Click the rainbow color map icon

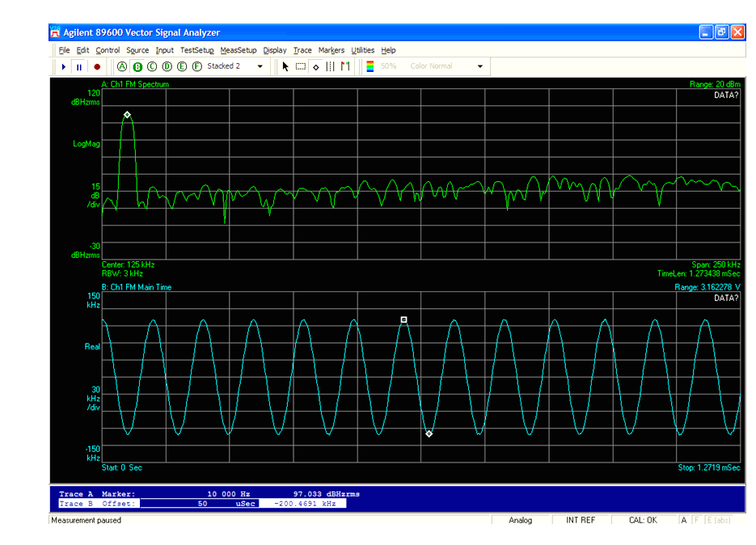coord(370,66)
